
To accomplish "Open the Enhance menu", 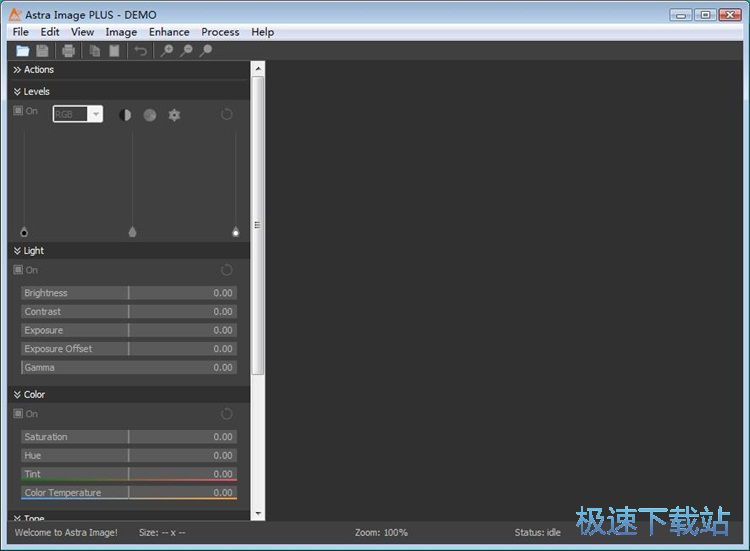I will click(169, 32).
